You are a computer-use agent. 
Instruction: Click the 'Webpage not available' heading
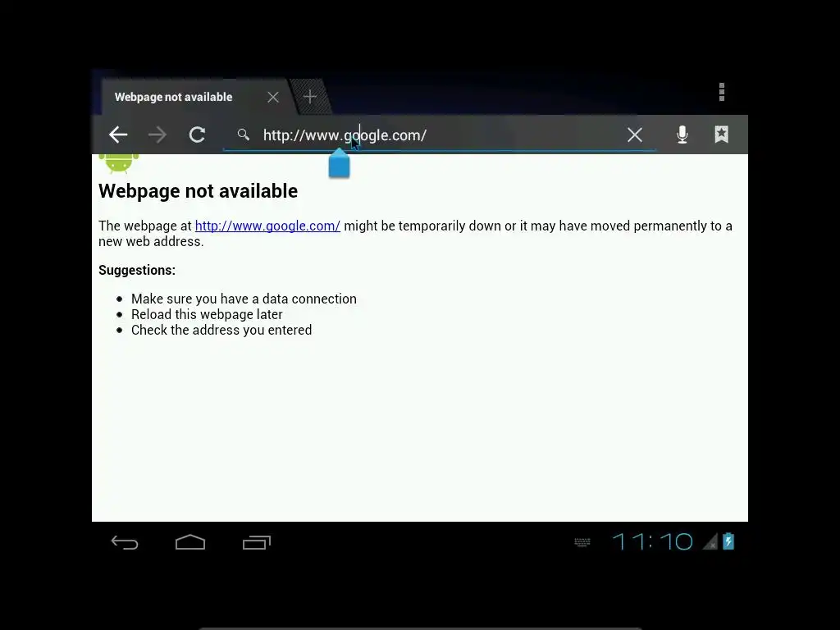[x=199, y=190]
